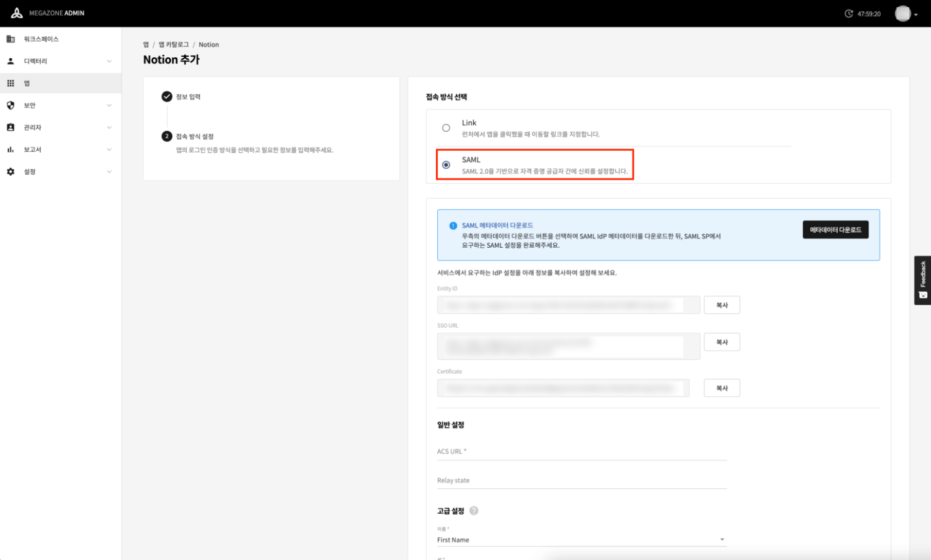
Task: Click the 보안 shield icon
Action: [10, 105]
